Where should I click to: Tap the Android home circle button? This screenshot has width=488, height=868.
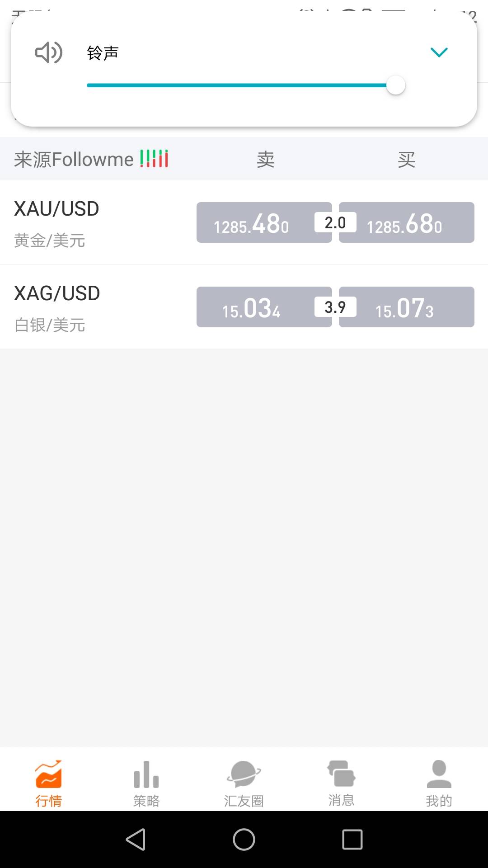(x=244, y=840)
